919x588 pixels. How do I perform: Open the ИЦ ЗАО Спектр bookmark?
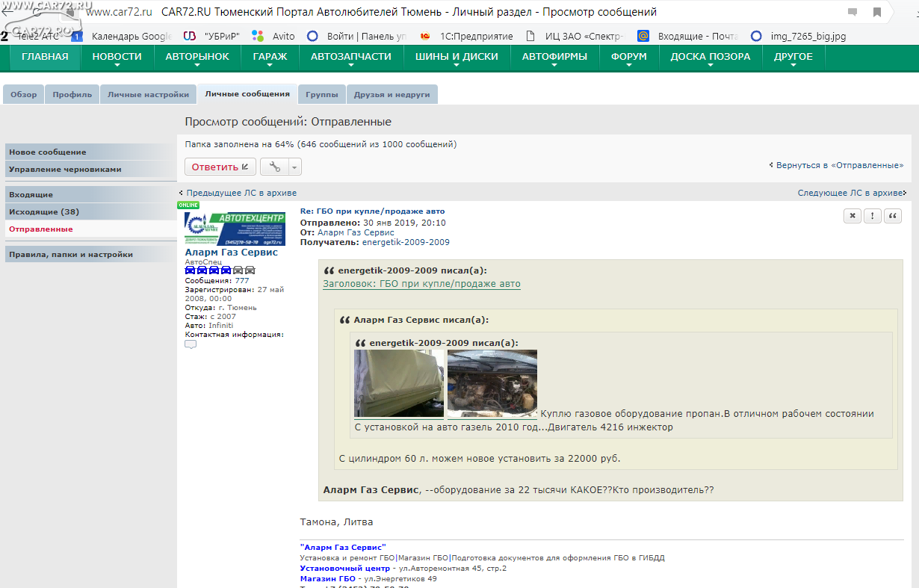[x=575, y=36]
